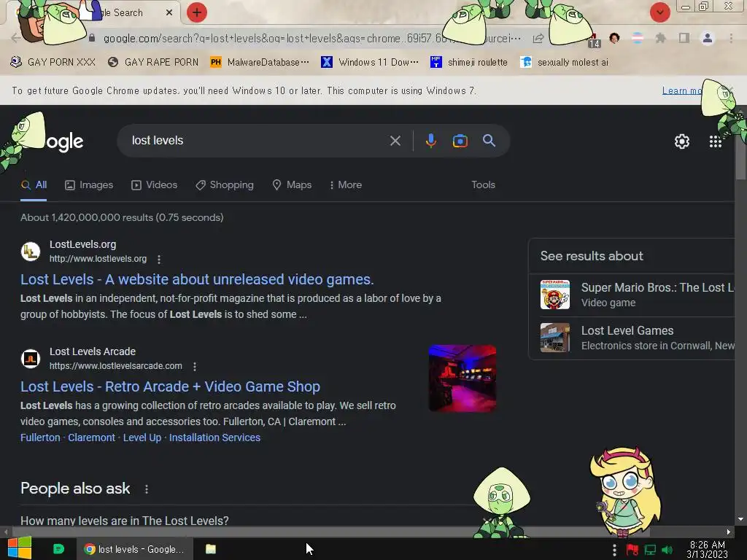Open the Windows Start menu
The height and width of the screenshot is (560, 747).
pyautogui.click(x=20, y=548)
